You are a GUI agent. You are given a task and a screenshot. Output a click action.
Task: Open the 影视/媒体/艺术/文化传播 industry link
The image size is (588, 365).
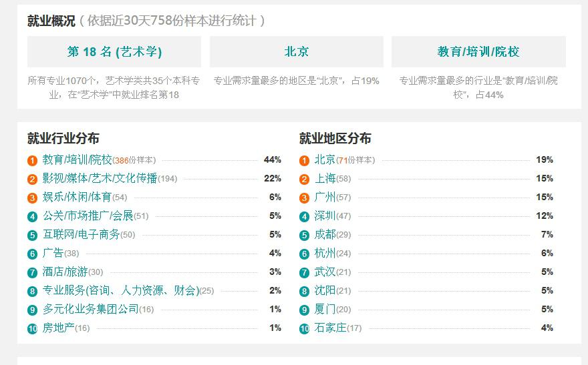coord(100,179)
